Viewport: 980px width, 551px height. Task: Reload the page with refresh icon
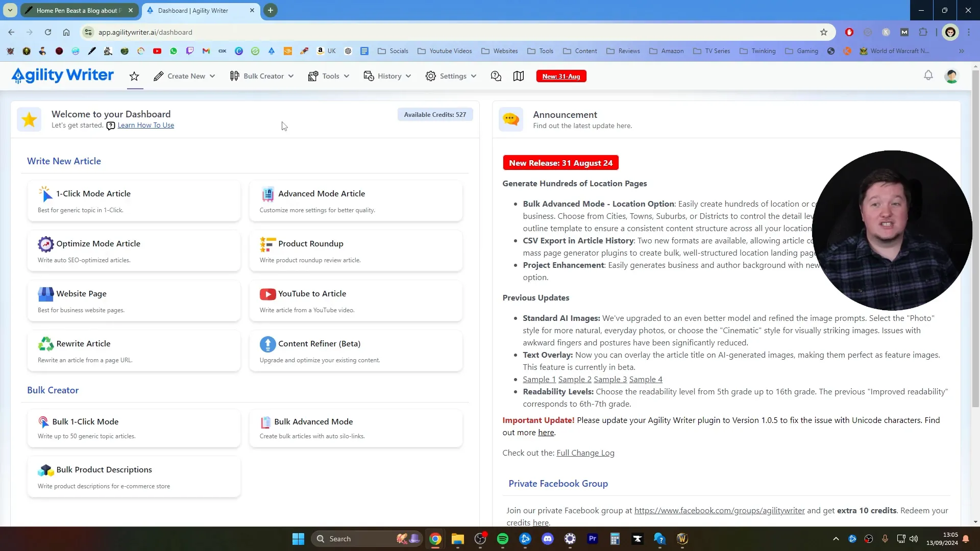(48, 32)
